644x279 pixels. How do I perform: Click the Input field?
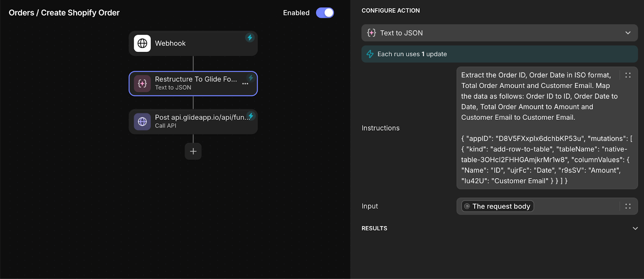(547, 206)
